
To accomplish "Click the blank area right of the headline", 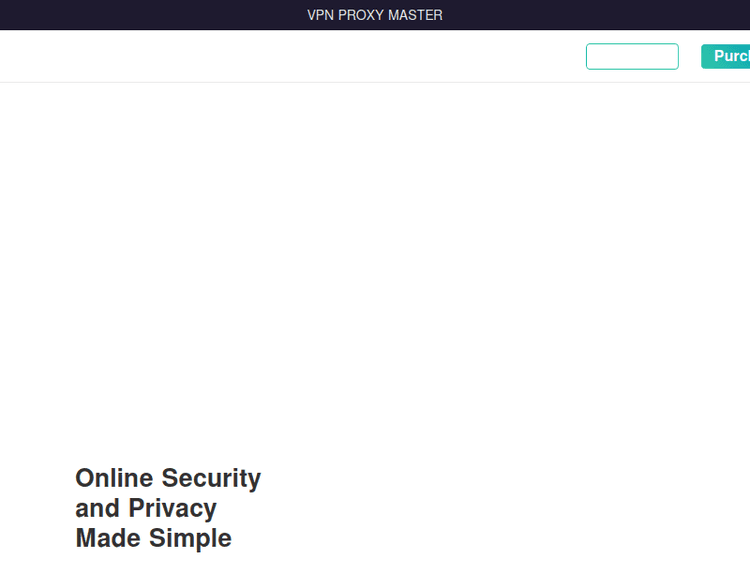I will point(500,509).
